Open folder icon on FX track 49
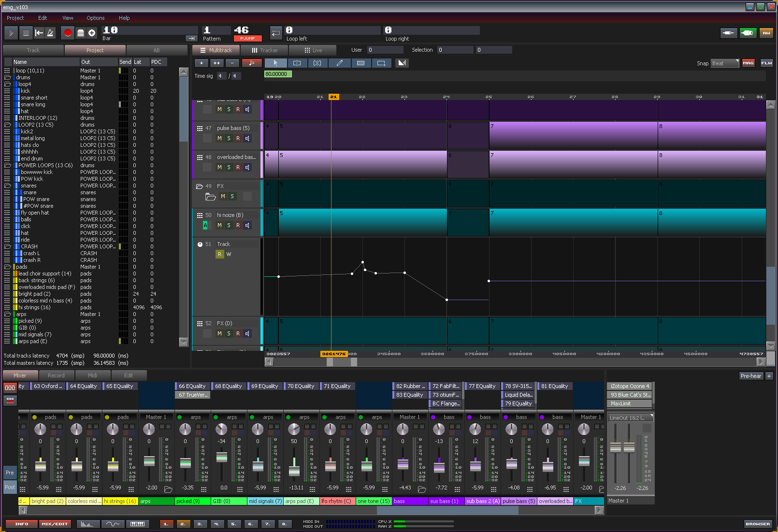Image resolution: width=778 pixels, height=532 pixels. (x=210, y=197)
